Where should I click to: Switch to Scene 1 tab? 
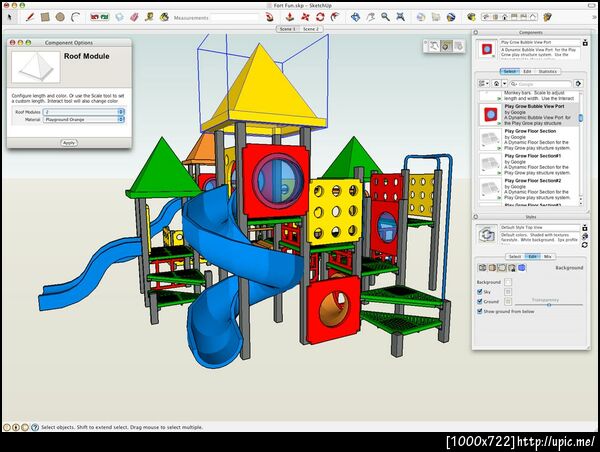point(287,29)
